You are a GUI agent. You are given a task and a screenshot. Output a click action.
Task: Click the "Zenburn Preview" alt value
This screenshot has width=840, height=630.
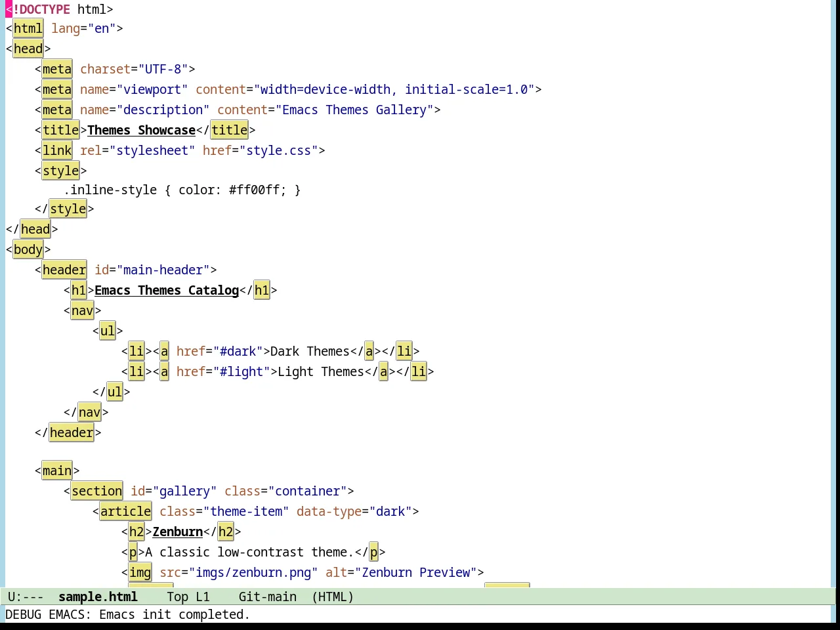[x=415, y=572]
